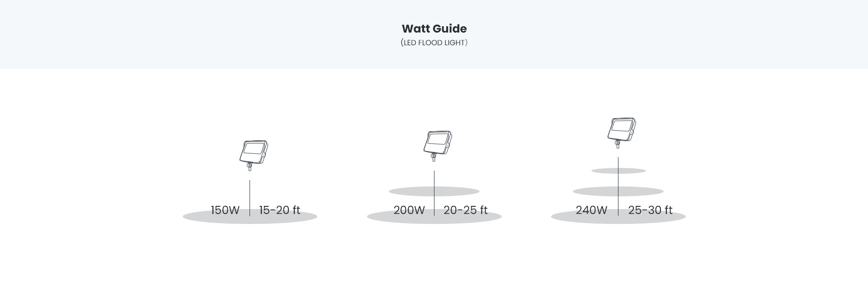Select the 240W wattage label
Image resolution: width=868 pixels, height=281 pixels.
[591, 210]
